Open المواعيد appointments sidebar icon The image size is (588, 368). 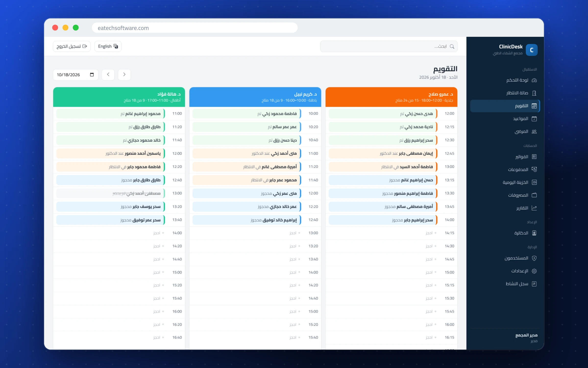point(534,119)
